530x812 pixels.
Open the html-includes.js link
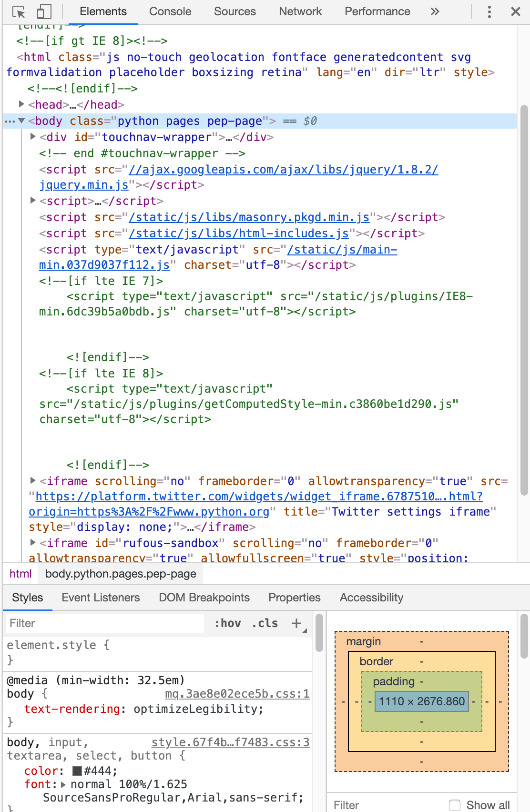click(x=239, y=233)
